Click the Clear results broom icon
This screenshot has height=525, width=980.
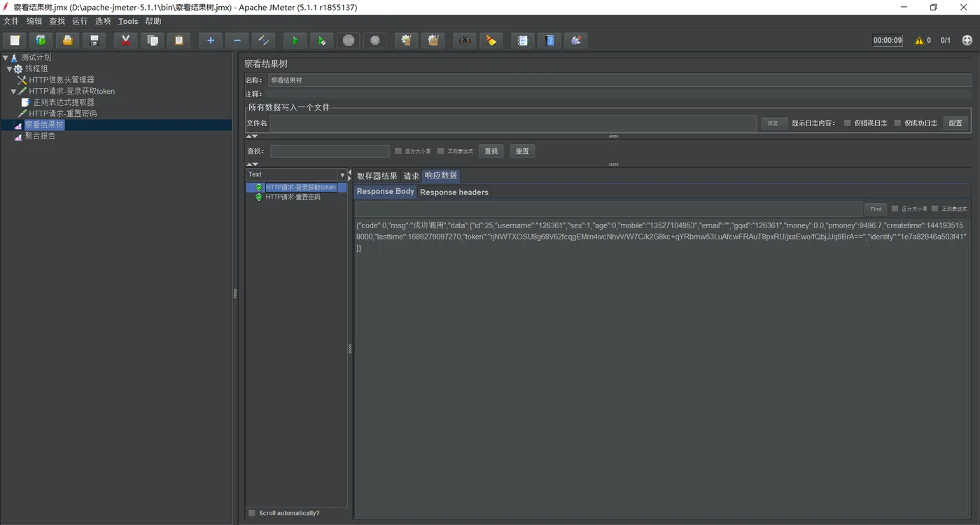406,40
